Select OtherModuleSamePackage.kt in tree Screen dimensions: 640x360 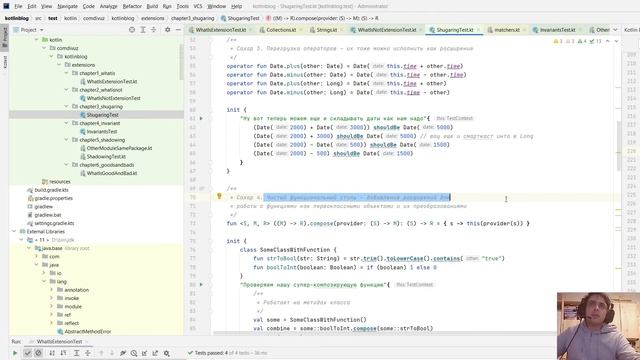[119, 148]
